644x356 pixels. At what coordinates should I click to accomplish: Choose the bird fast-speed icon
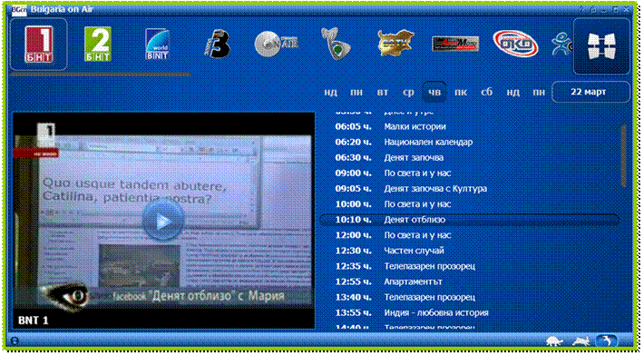pos(606,341)
